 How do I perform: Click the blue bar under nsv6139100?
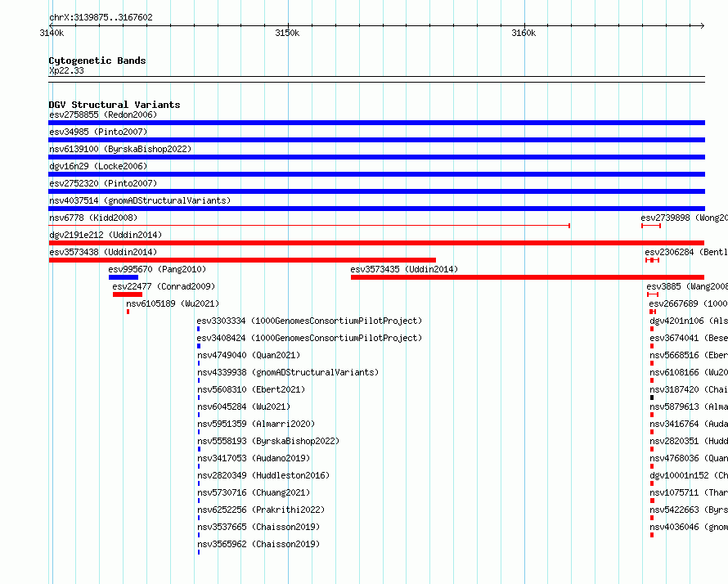[x=376, y=157]
